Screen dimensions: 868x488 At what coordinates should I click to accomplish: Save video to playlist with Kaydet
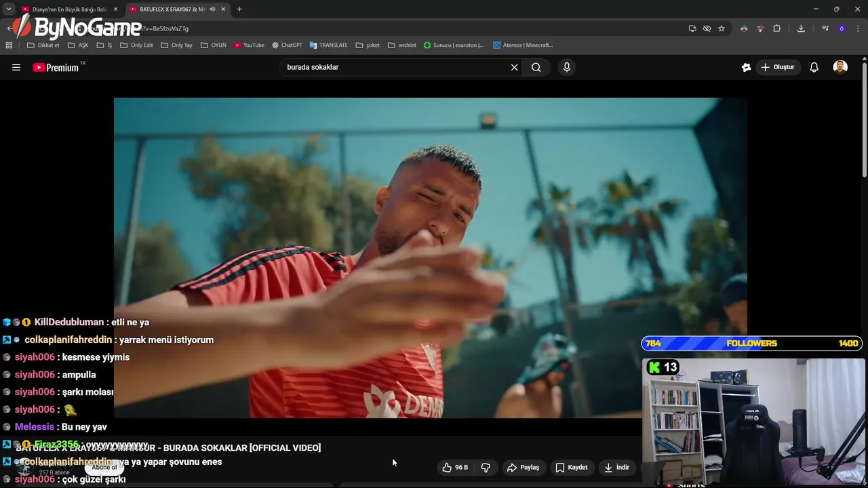(572, 468)
